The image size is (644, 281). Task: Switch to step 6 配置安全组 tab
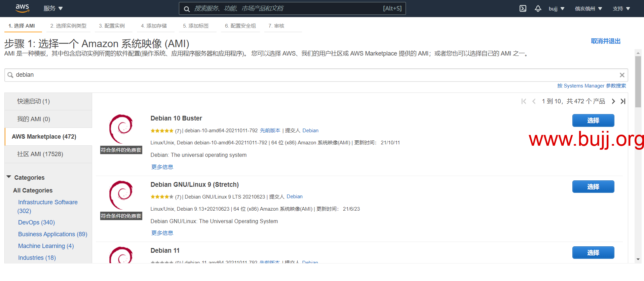(x=240, y=26)
